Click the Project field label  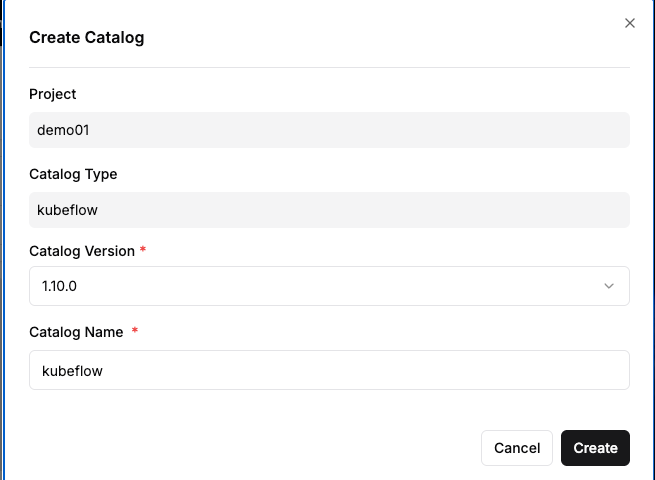click(x=53, y=94)
